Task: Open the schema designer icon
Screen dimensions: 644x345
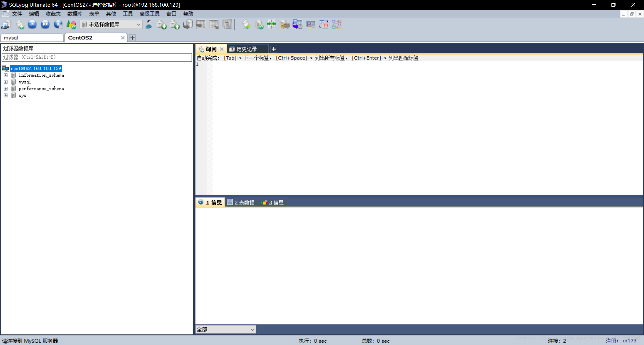Action: pyautogui.click(x=337, y=24)
